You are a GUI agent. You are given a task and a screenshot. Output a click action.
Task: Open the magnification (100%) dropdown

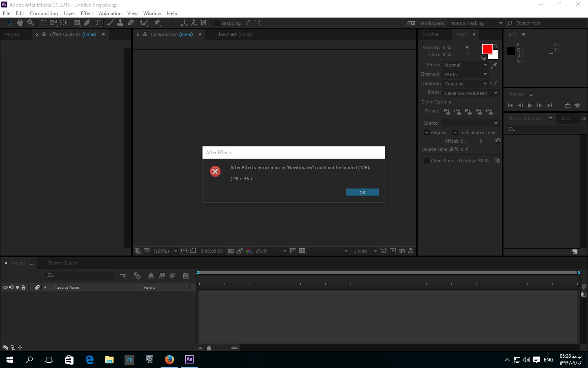pos(165,251)
